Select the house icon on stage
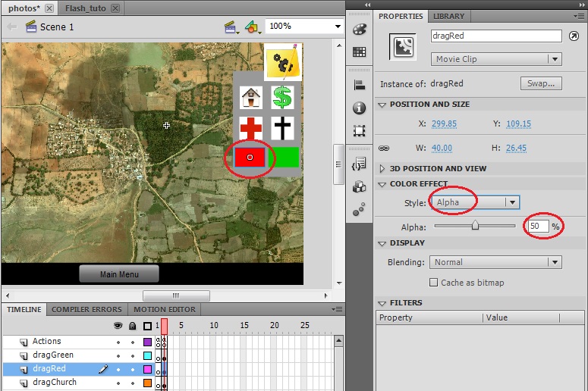 coord(251,98)
